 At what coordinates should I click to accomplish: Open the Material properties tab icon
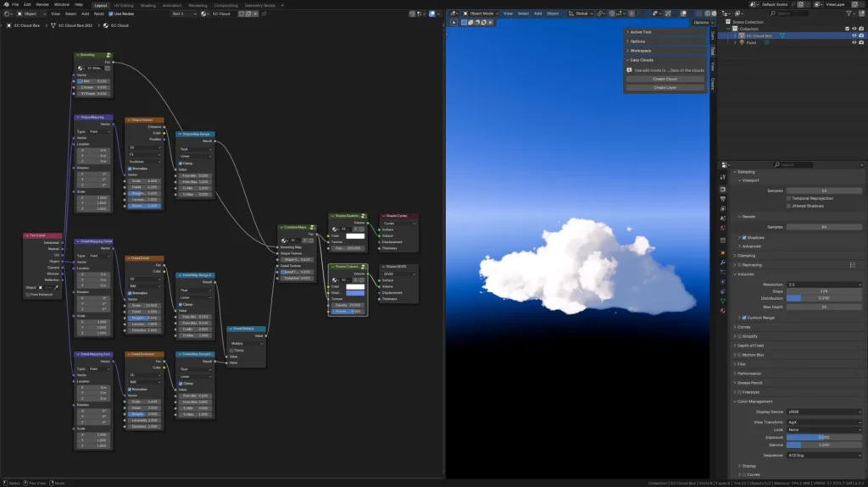click(723, 311)
